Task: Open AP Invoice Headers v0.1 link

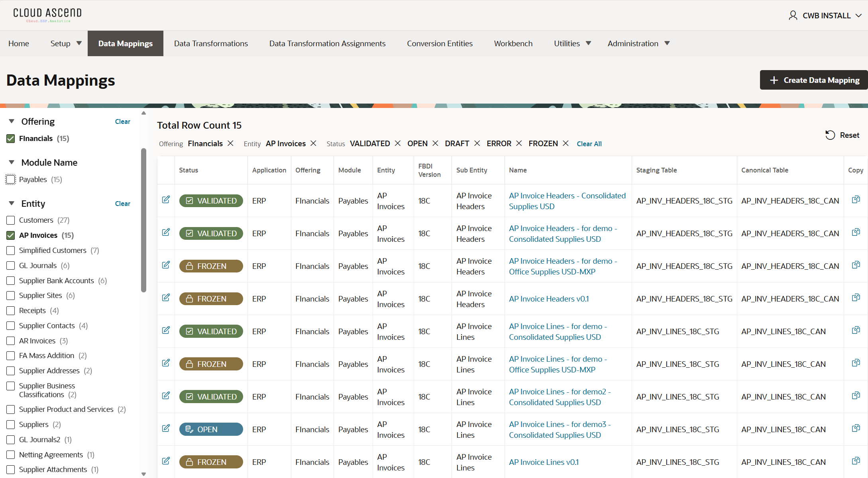Action: (548, 299)
